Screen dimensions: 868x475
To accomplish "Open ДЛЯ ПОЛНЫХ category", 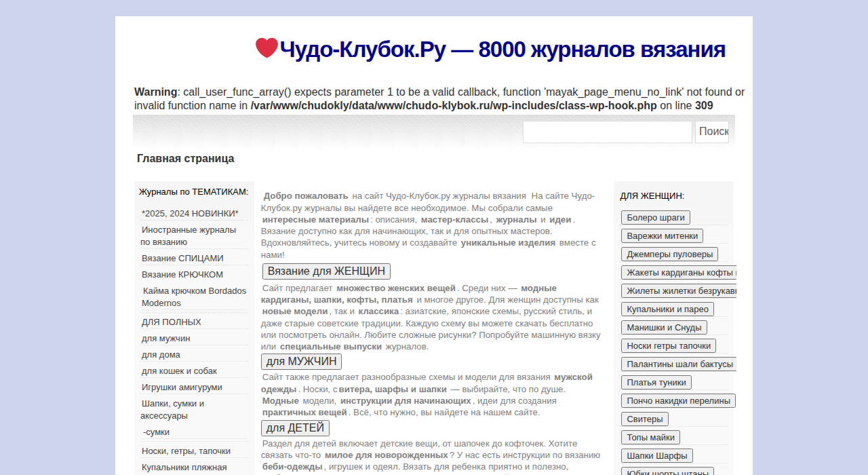I will point(171,322).
